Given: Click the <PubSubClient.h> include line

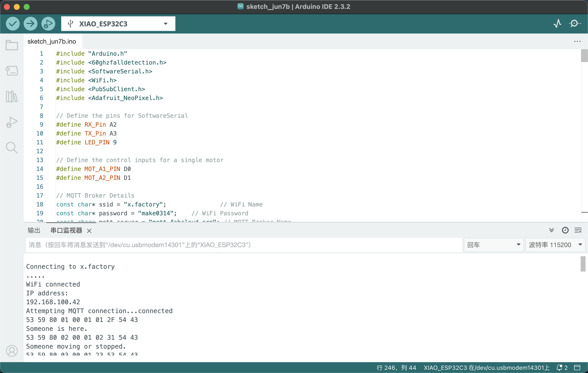Looking at the screenshot, I should pos(101,89).
